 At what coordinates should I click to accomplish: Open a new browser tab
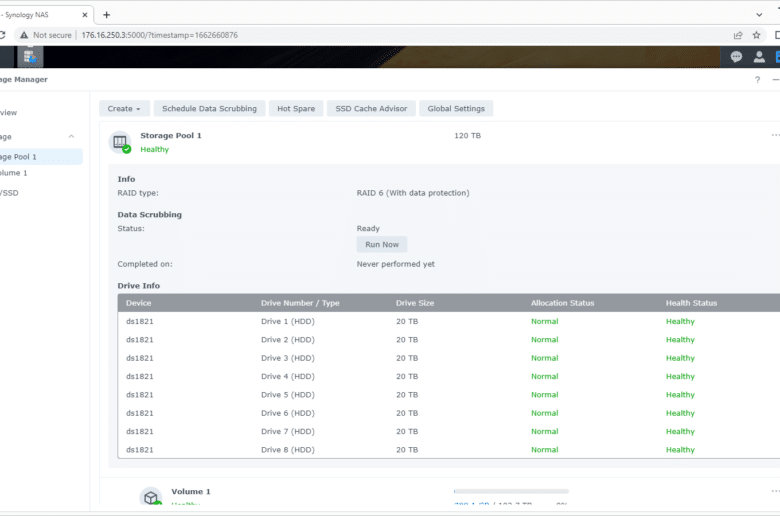[106, 15]
